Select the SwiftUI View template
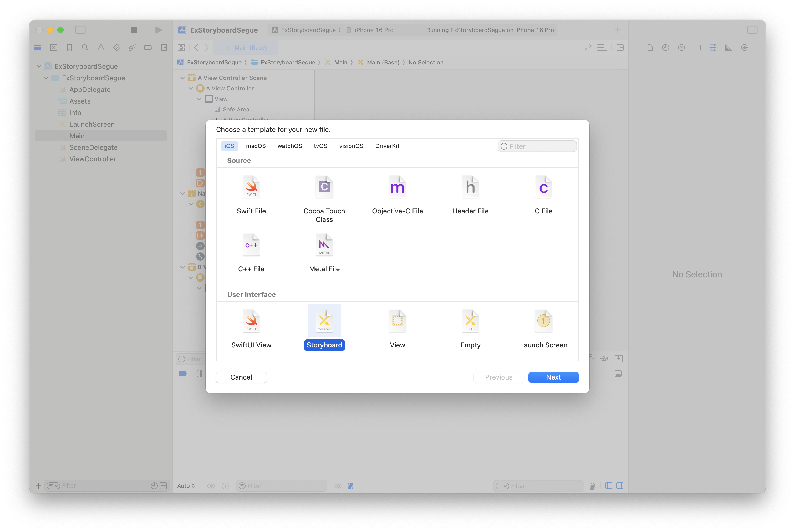The width and height of the screenshot is (795, 532). [251, 329]
